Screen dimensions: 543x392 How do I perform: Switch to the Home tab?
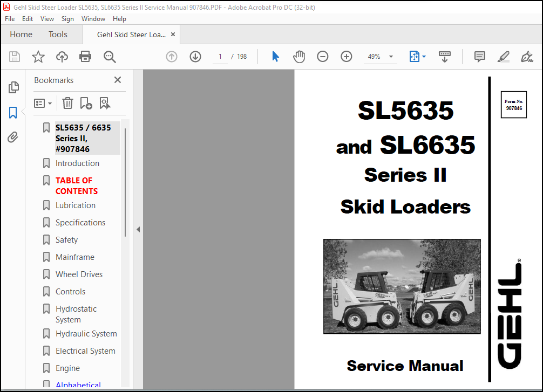(21, 35)
